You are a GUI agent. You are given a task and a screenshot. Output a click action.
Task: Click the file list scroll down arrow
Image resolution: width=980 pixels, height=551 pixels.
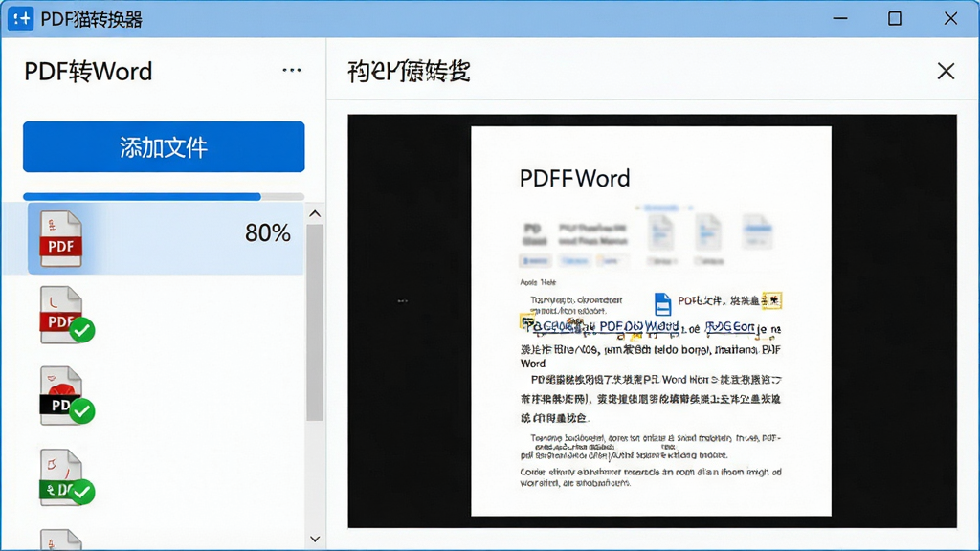tap(315, 539)
